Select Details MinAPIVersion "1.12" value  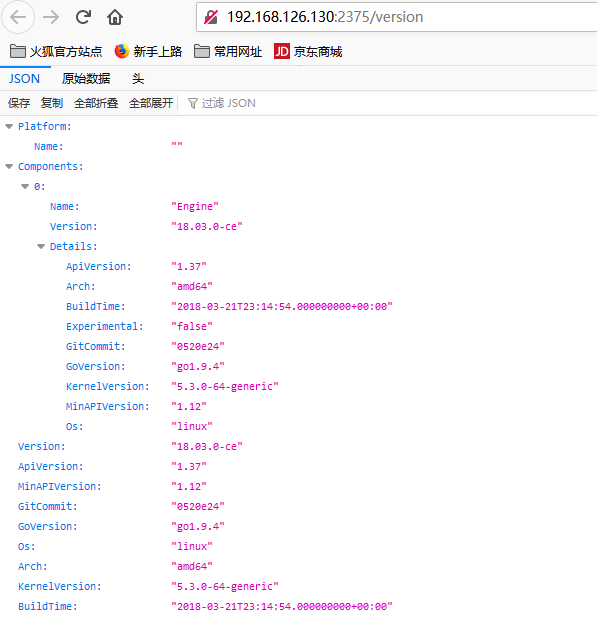(x=189, y=407)
